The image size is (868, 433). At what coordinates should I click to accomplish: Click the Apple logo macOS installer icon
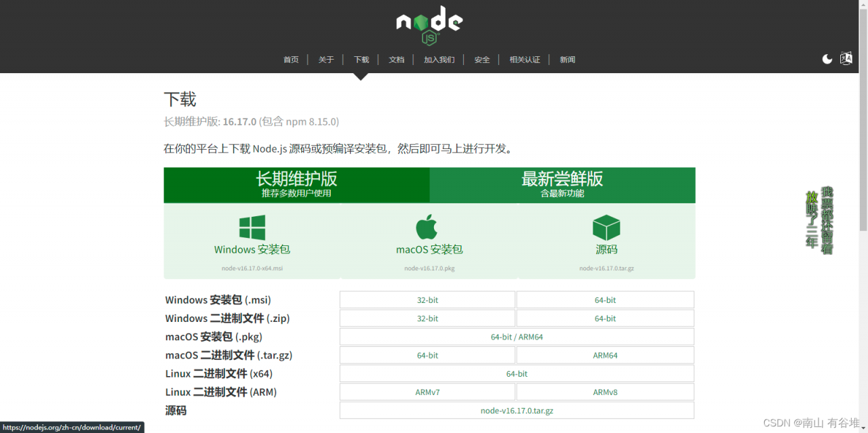click(x=427, y=227)
